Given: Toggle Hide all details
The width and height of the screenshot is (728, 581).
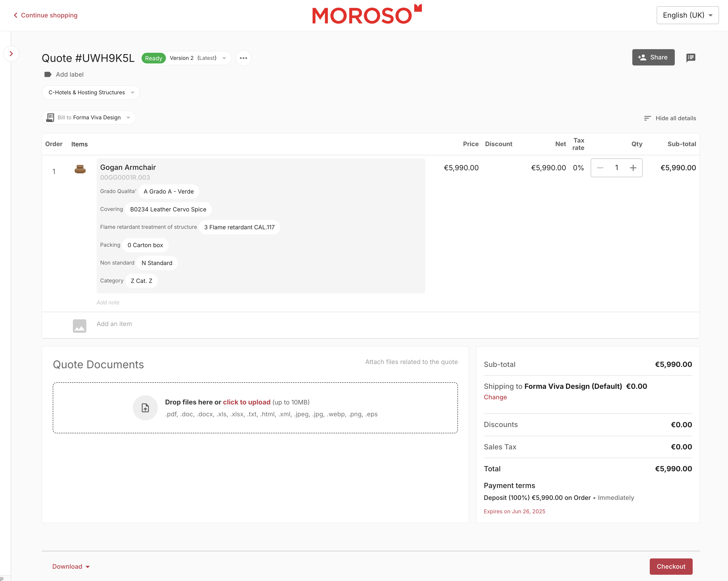Looking at the screenshot, I should point(670,118).
